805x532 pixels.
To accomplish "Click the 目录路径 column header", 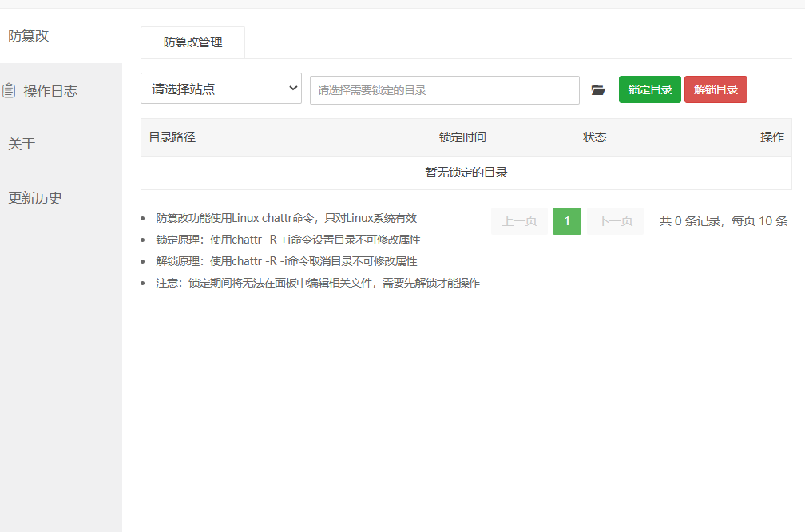I will [172, 137].
